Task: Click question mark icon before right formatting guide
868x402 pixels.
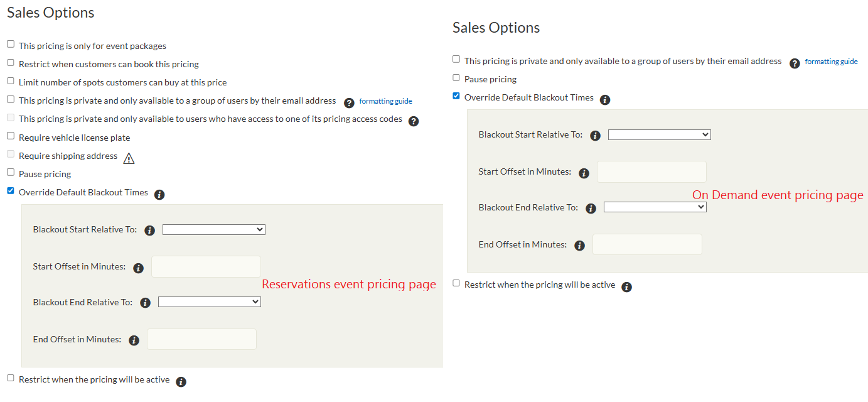Action: point(795,63)
